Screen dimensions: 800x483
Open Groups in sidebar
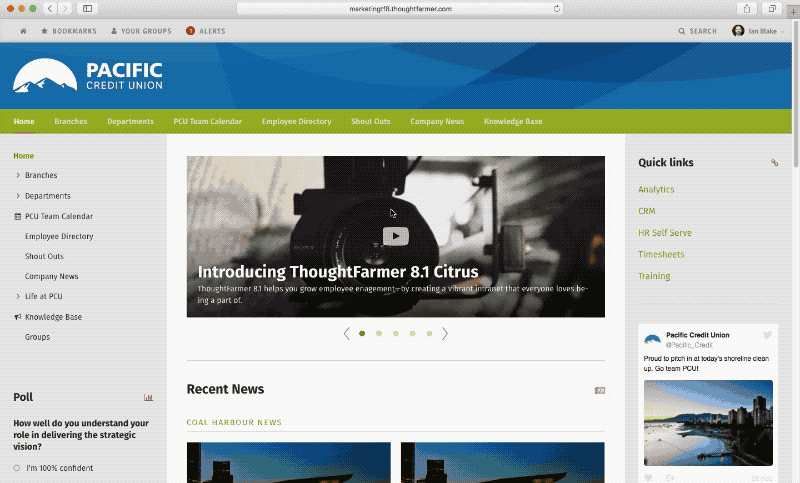(37, 337)
